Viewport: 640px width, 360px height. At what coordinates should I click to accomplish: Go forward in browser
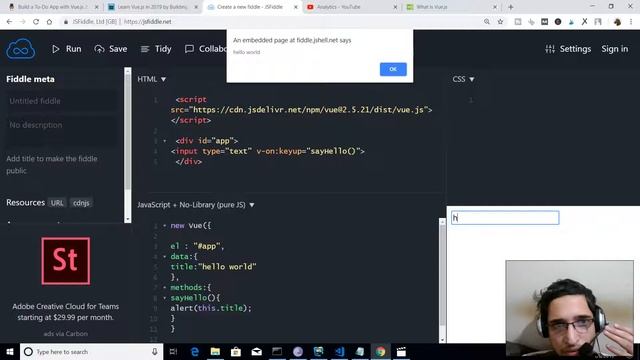pyautogui.click(x=22, y=22)
